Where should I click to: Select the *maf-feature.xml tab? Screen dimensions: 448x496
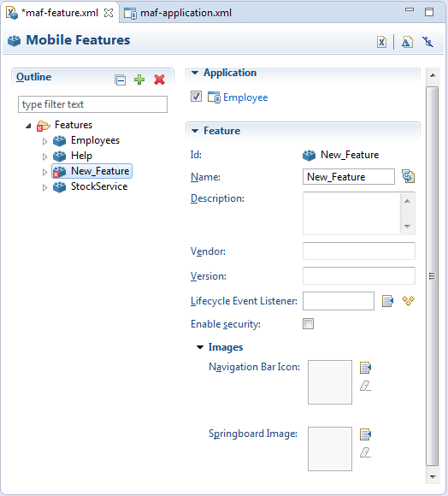click(x=60, y=13)
